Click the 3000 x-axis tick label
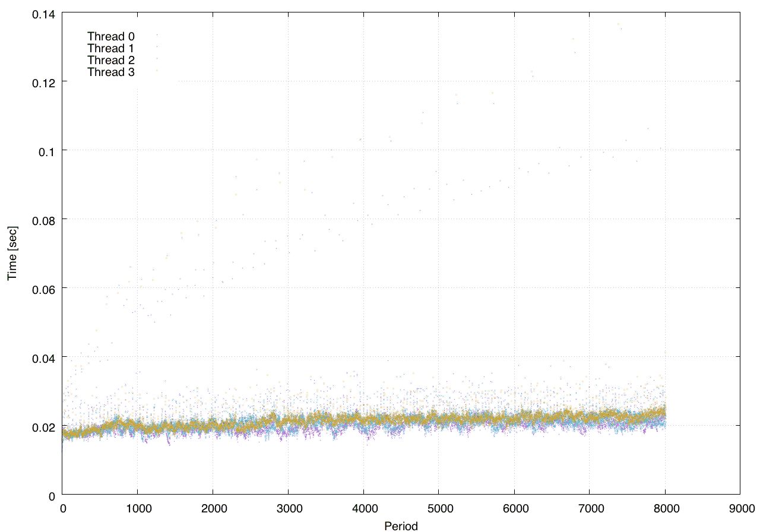 coord(288,509)
